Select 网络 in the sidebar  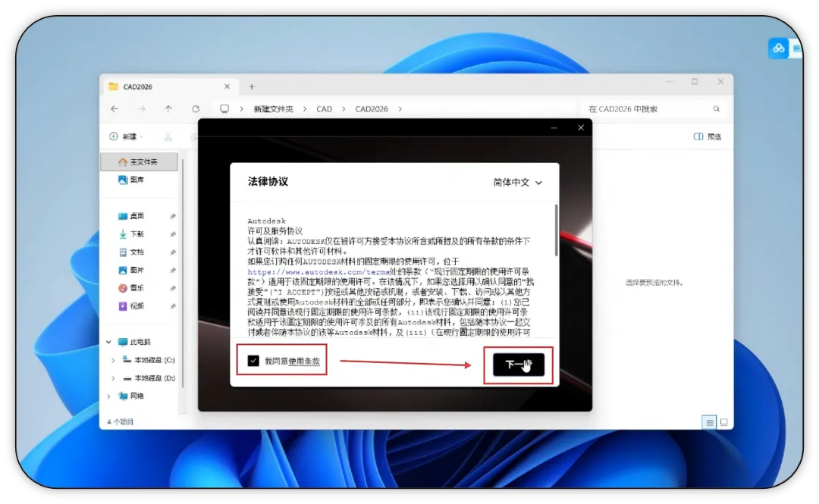click(131, 396)
